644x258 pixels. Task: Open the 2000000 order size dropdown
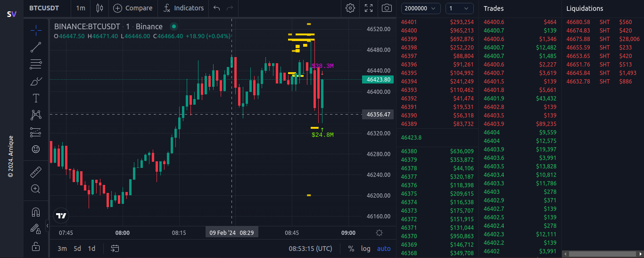(421, 8)
